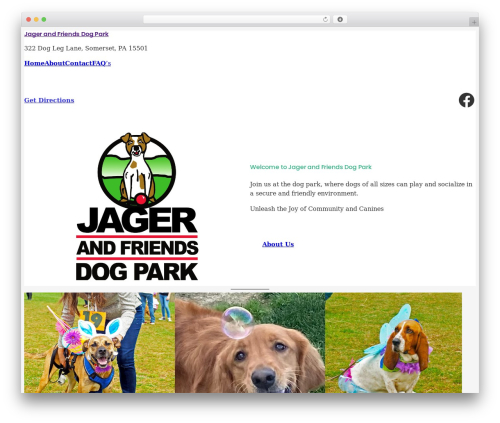500x423 pixels.
Task: Click the Jager and Friends Dog Park logo
Action: (x=137, y=206)
